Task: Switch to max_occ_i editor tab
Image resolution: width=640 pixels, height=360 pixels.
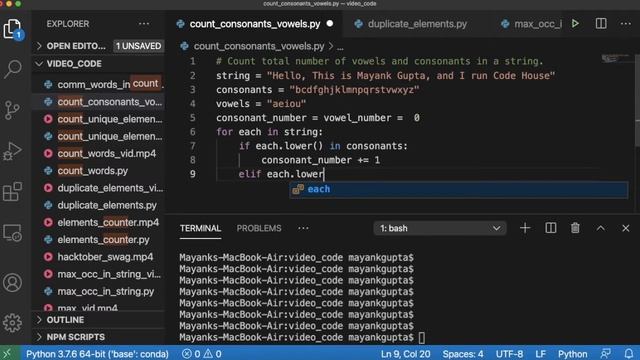Action: pos(532,24)
